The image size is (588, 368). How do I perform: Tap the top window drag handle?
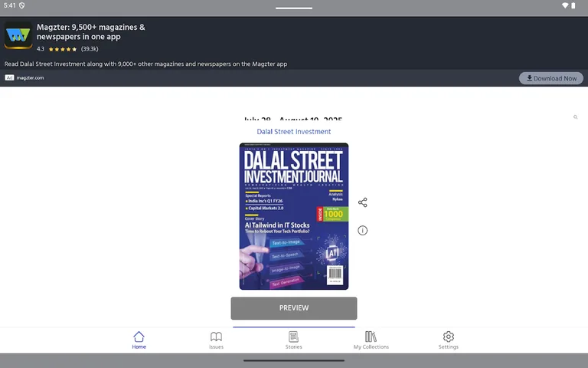294,8
